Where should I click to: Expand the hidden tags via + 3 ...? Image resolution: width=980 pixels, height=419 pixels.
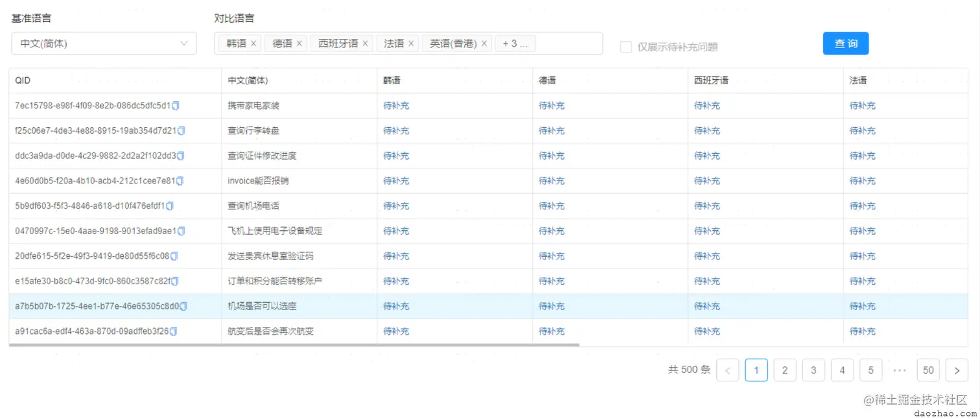(515, 43)
